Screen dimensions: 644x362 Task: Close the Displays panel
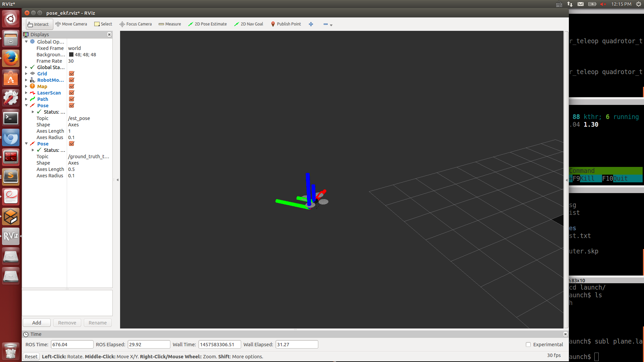point(109,35)
